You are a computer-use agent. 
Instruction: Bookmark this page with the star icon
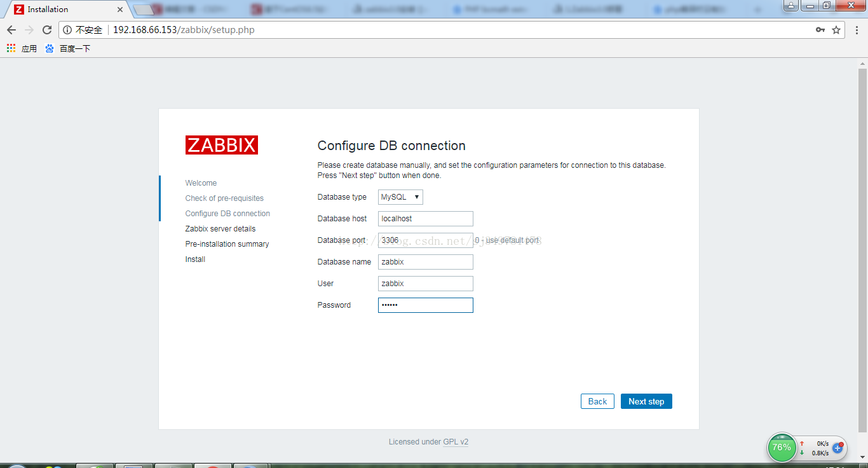tap(836, 30)
